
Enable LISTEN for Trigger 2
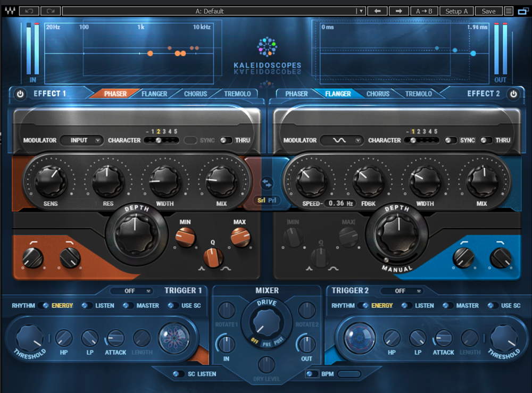[x=406, y=305]
